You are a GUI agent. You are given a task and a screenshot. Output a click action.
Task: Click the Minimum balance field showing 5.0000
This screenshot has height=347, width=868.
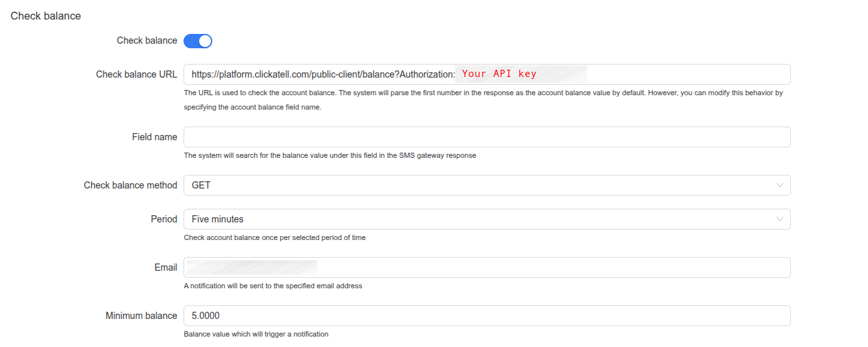click(x=487, y=316)
